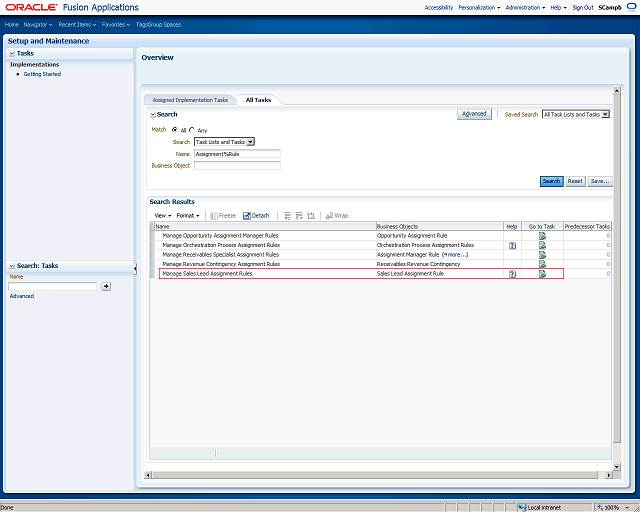Click the task search go arrow icon

tap(106, 286)
